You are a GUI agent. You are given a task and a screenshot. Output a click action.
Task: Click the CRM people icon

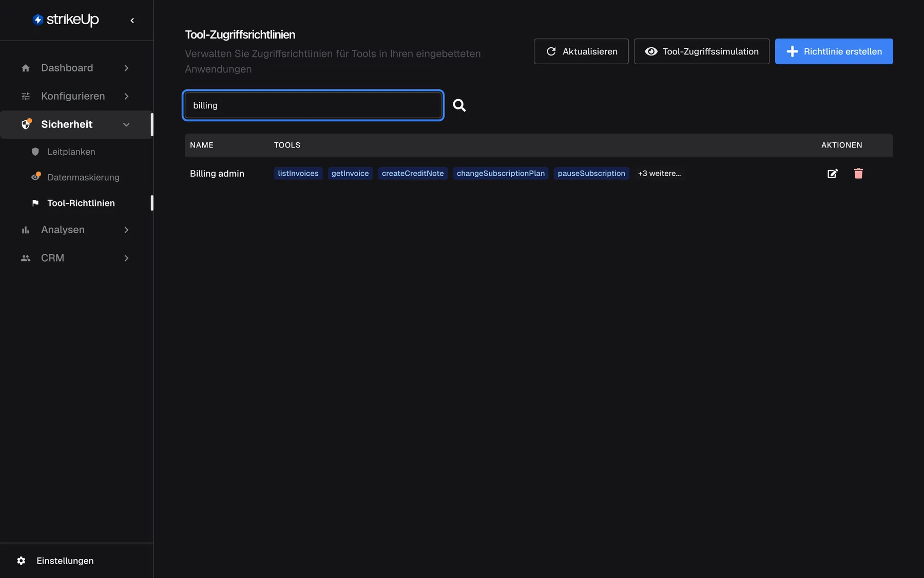(x=26, y=258)
